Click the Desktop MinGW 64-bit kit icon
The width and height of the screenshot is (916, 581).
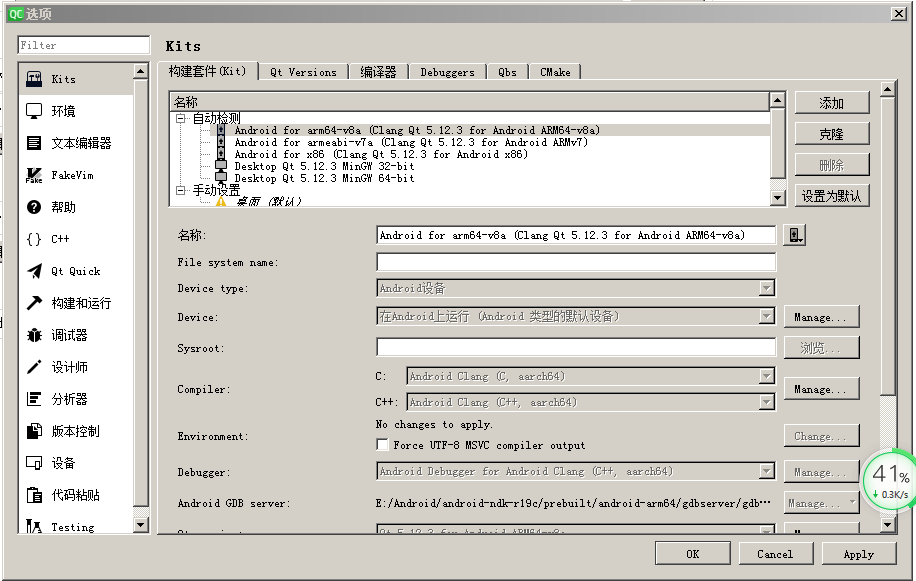pos(221,178)
